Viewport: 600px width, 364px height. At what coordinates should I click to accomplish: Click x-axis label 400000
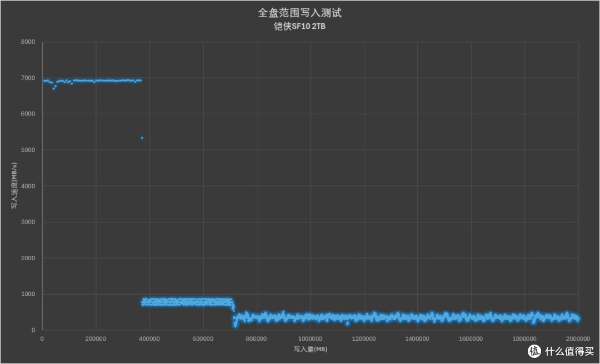pyautogui.click(x=149, y=339)
